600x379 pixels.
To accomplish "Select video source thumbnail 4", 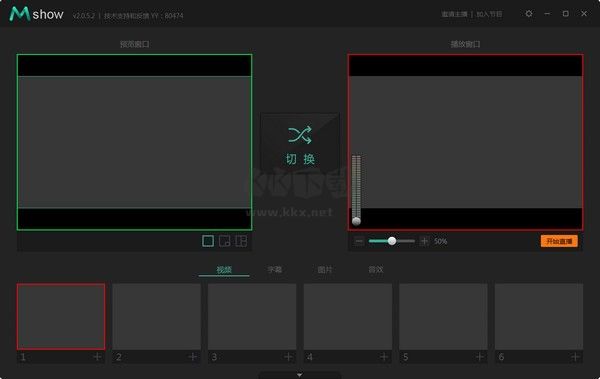I will (348, 317).
